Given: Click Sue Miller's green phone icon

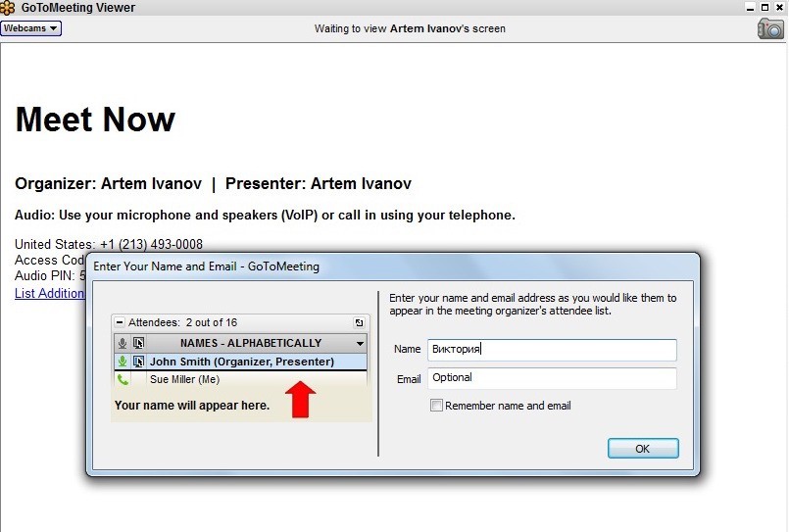Looking at the screenshot, I should (x=123, y=379).
